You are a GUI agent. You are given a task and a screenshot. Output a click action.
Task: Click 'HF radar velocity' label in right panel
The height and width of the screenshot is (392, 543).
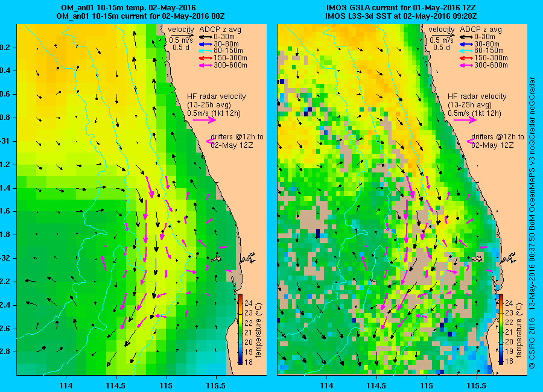click(x=477, y=96)
